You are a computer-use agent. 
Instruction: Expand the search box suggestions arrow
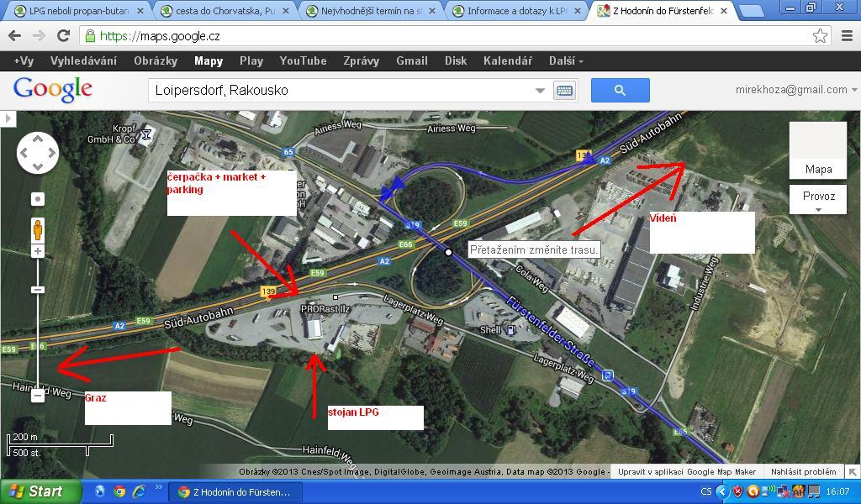click(x=540, y=91)
